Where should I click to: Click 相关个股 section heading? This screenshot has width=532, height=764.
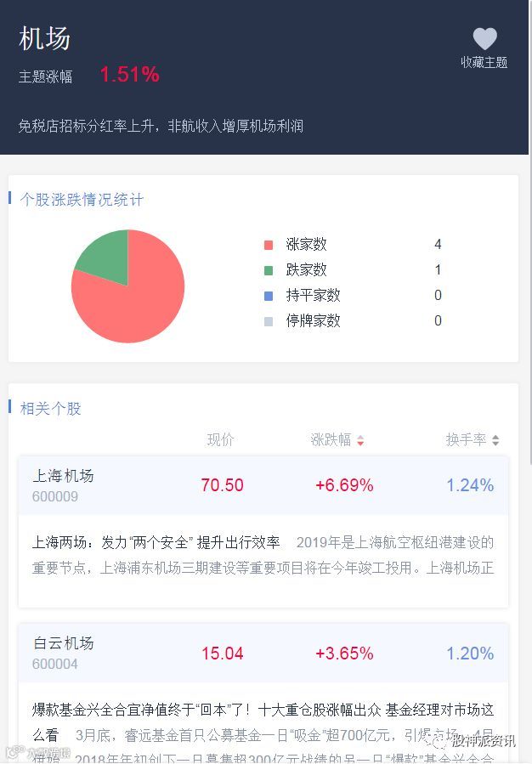pyautogui.click(x=51, y=409)
